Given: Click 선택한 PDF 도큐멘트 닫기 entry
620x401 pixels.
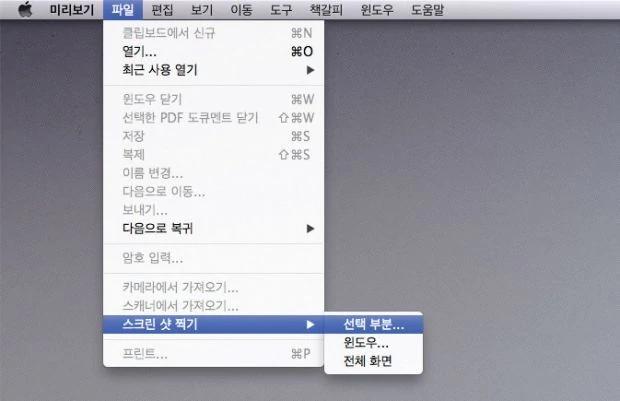Looking at the screenshot, I should pos(214,117).
